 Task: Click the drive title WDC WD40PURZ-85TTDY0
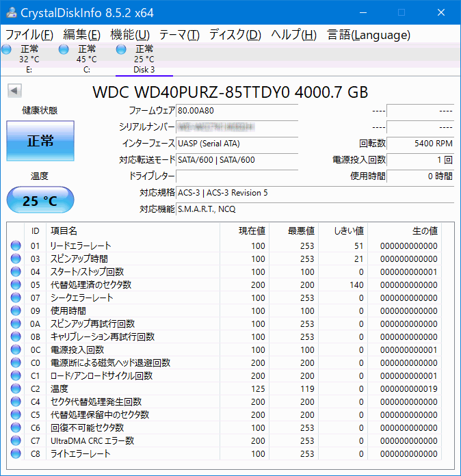pyautogui.click(x=230, y=92)
